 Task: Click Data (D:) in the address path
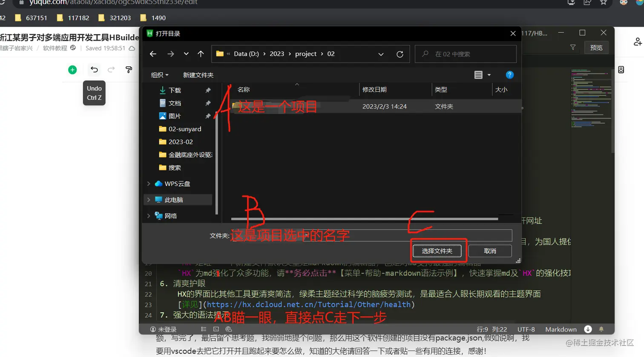click(x=246, y=54)
